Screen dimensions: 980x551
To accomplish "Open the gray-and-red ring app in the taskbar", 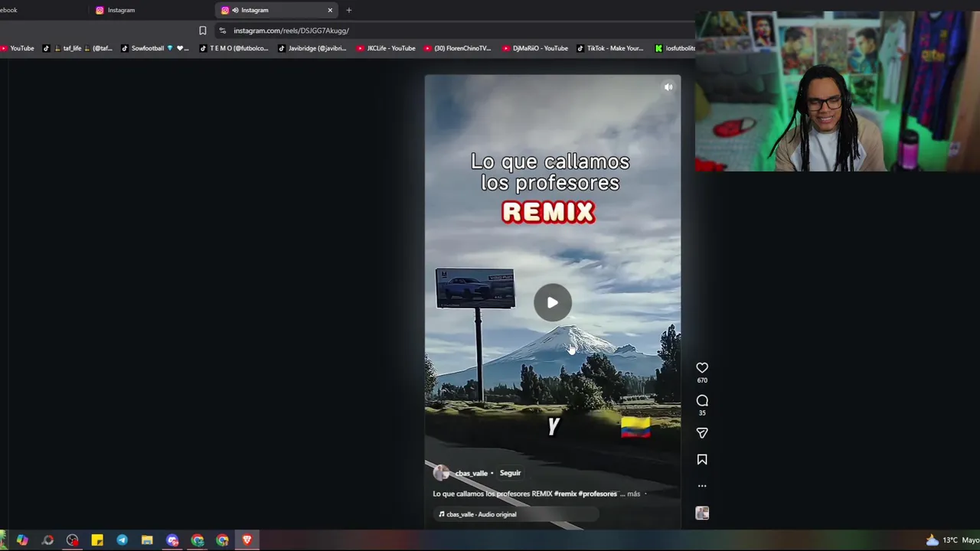I will pyautogui.click(x=47, y=540).
